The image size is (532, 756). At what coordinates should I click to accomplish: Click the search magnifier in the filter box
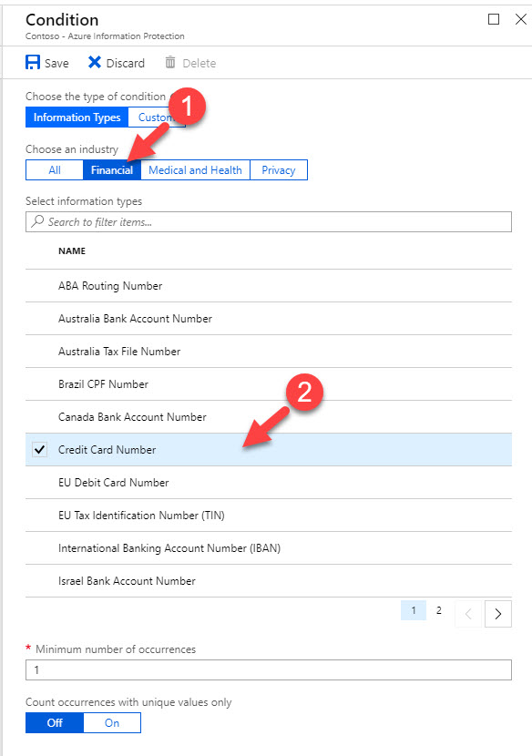[37, 221]
